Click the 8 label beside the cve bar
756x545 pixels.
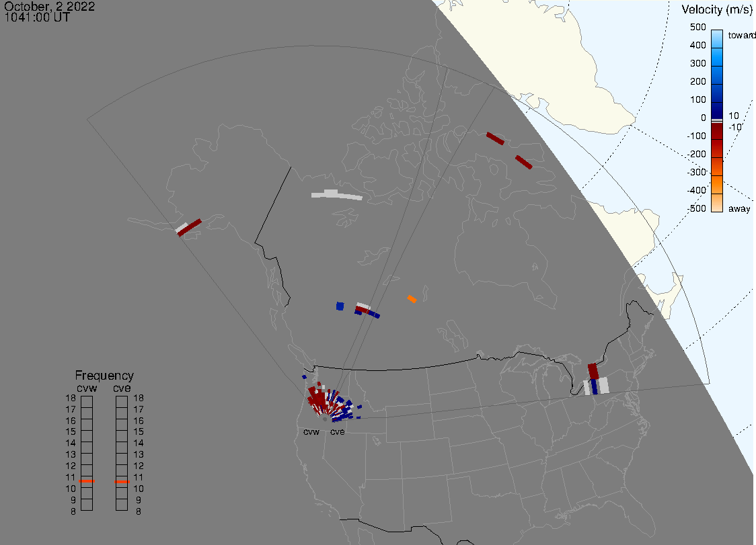[139, 512]
